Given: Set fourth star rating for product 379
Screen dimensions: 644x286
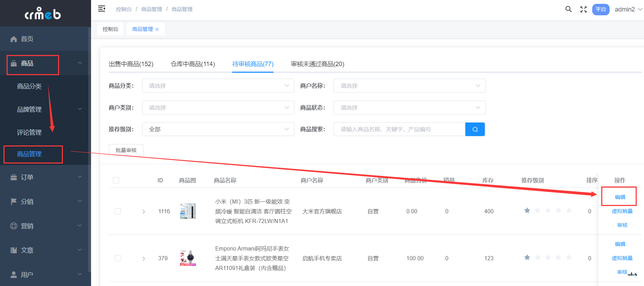Looking at the screenshot, I should pos(559,257).
